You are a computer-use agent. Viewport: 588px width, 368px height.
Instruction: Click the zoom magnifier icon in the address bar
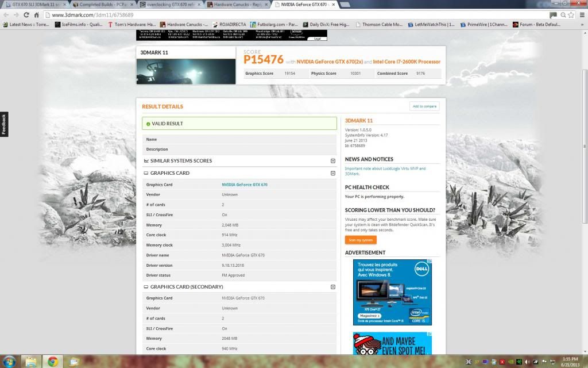(563, 15)
